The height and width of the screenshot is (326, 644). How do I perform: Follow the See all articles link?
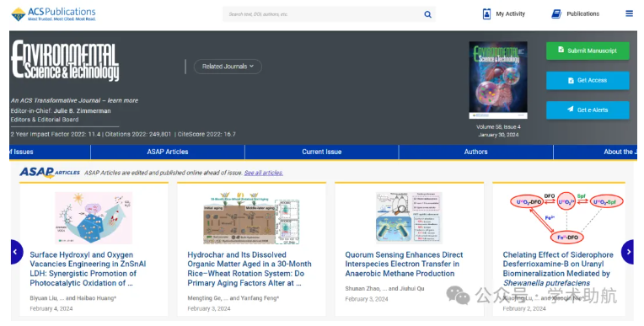point(264,173)
